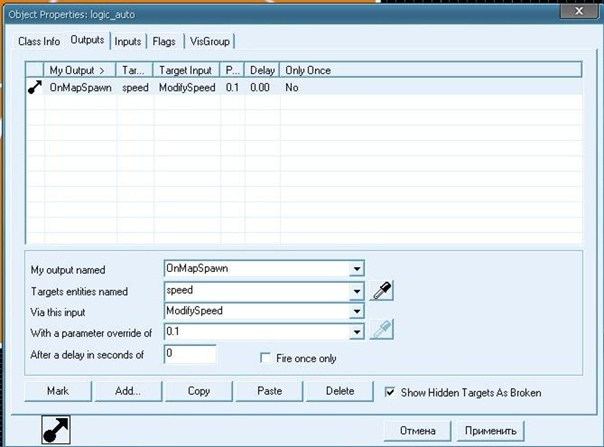
Task: Click the Mark button
Action: (58, 391)
